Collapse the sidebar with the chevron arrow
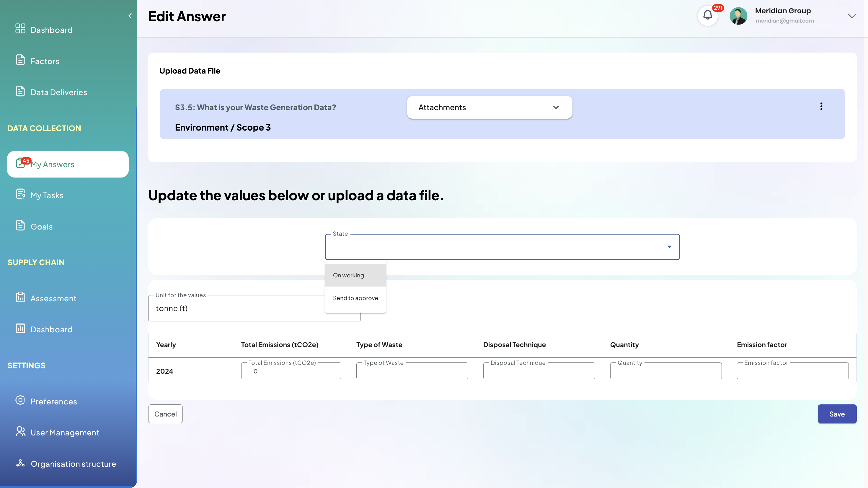Viewport: 868px width, 488px height. pos(130,16)
